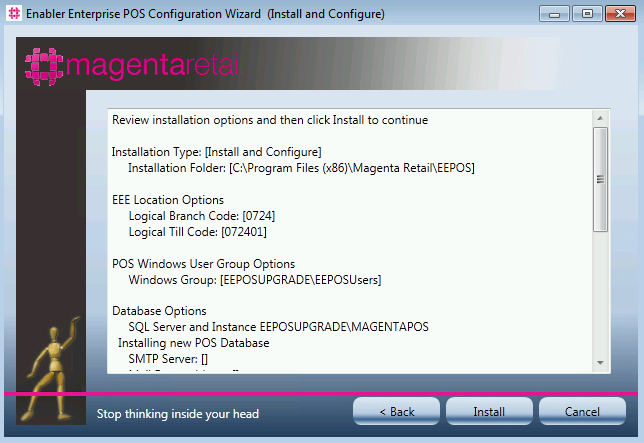Click the scrollbar up arrow
The width and height of the screenshot is (644, 443).
[x=600, y=118]
